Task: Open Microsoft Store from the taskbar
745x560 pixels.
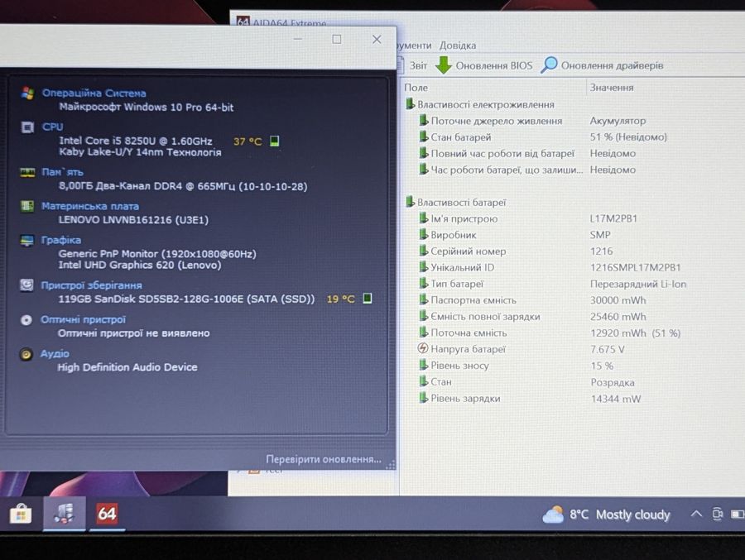Action: coord(21,514)
